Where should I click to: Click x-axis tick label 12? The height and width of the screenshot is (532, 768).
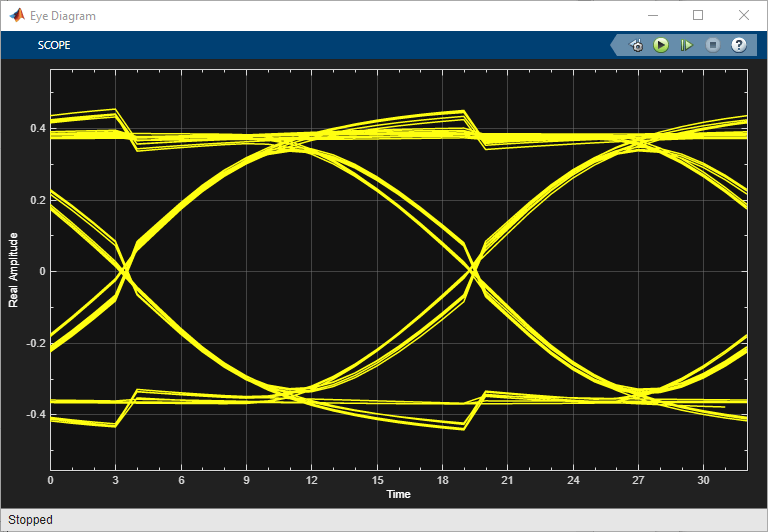312,481
